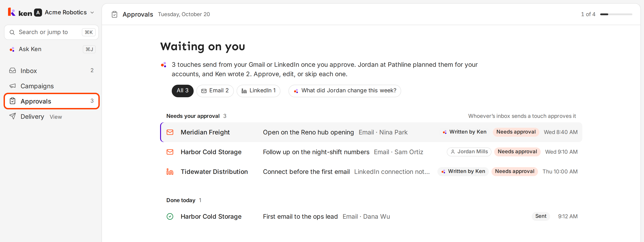The height and width of the screenshot is (242, 644).
Task: Click 'Written by Ken' tag on Tidewater row
Action: [x=463, y=171]
